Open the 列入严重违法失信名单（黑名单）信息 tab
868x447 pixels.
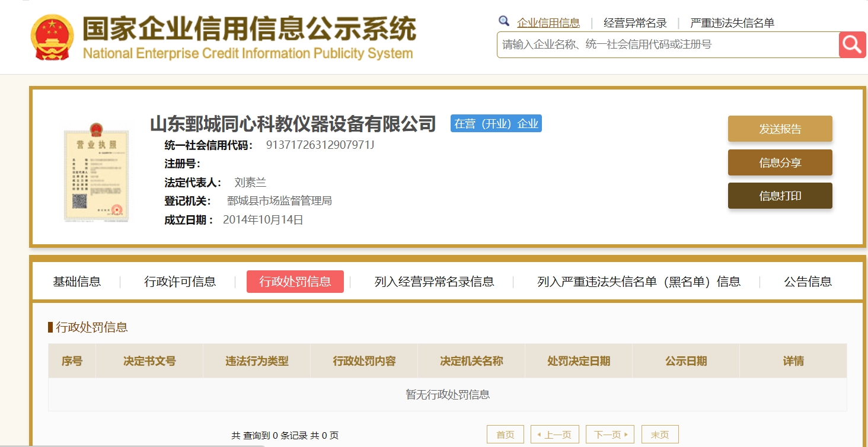click(x=639, y=282)
